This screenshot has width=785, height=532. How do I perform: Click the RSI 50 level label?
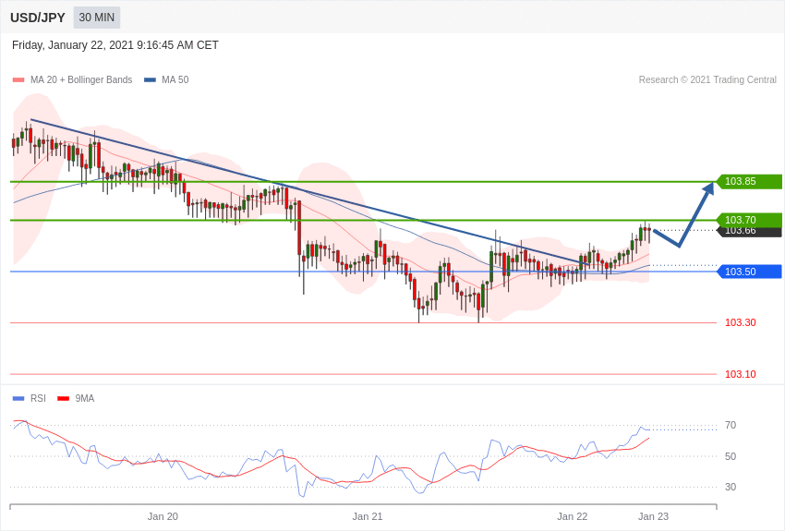731,456
